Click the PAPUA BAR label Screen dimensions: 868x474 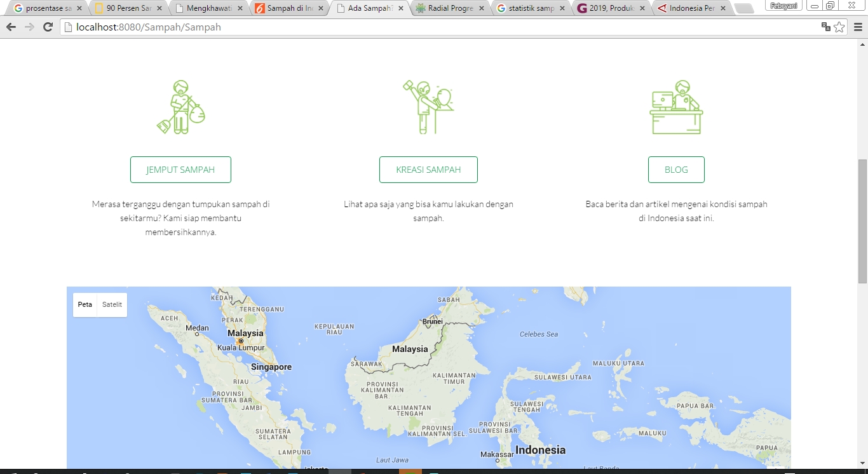click(695, 406)
